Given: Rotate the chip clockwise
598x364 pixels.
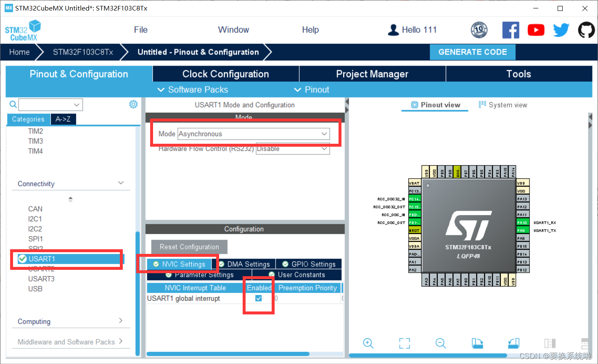Looking at the screenshot, I should coord(477,343).
